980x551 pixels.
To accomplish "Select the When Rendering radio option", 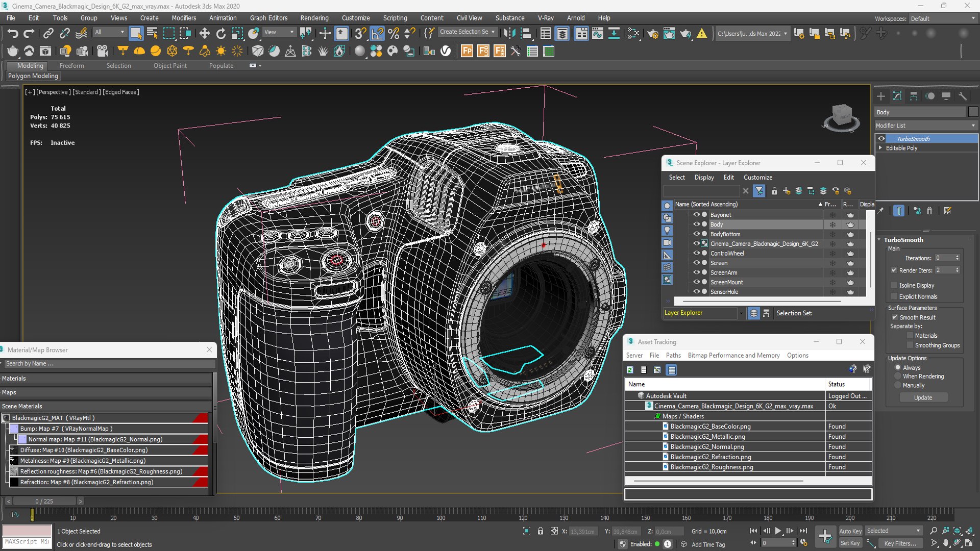I will [898, 377].
